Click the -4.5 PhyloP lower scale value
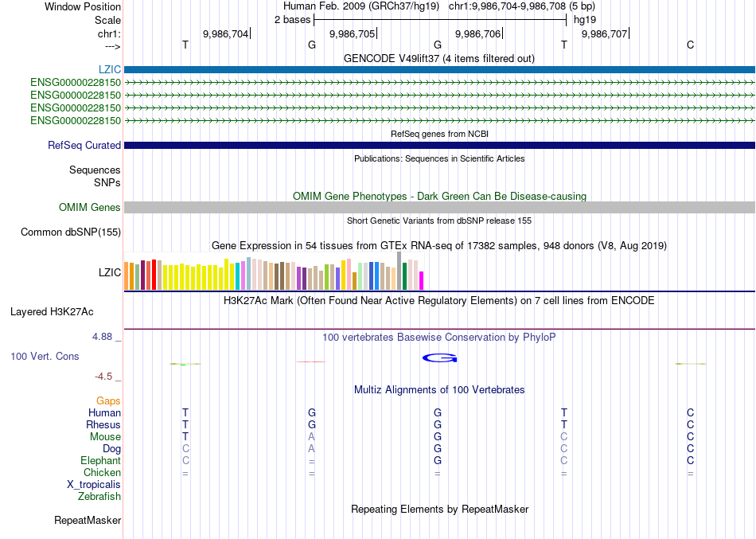This screenshot has width=756, height=539. coord(103,377)
